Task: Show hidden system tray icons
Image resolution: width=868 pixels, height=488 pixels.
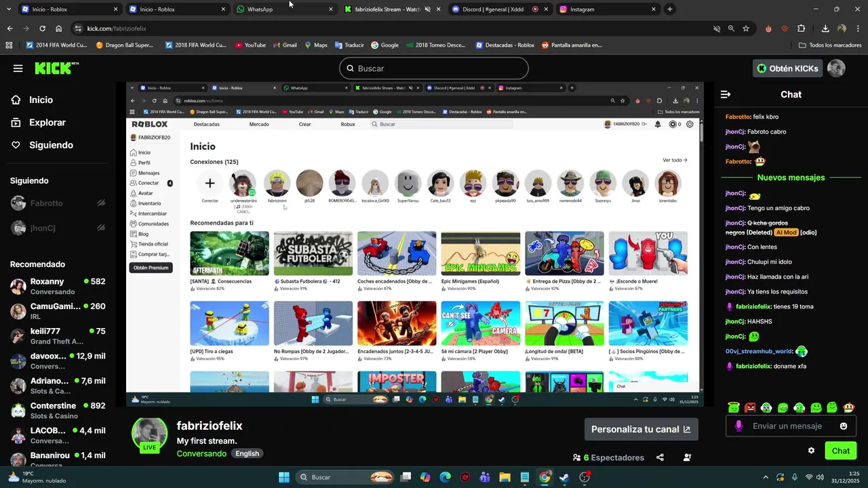Action: 766,477
